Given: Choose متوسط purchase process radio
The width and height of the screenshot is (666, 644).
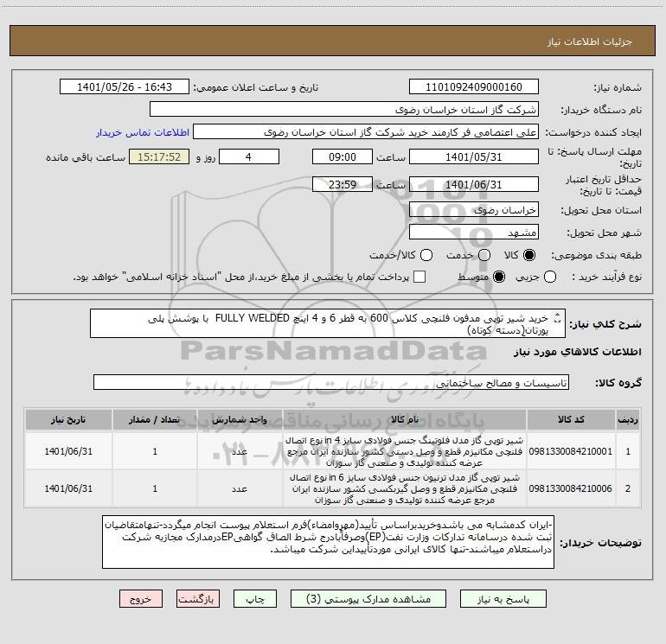Looking at the screenshot, I should pos(499,277).
